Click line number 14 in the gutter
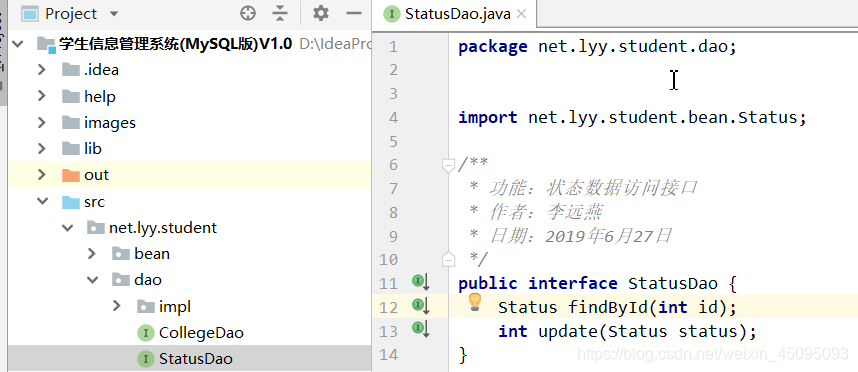 [388, 355]
